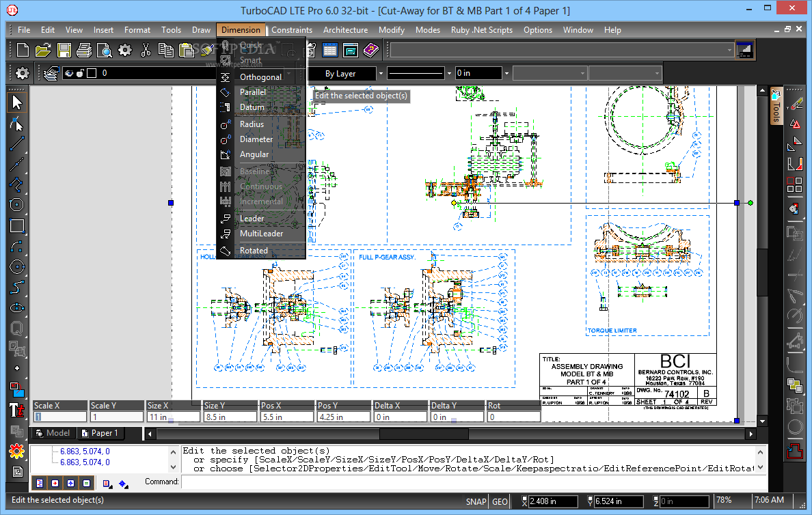Click the Paste clipboard icon
The width and height of the screenshot is (812, 515).
coord(187,51)
